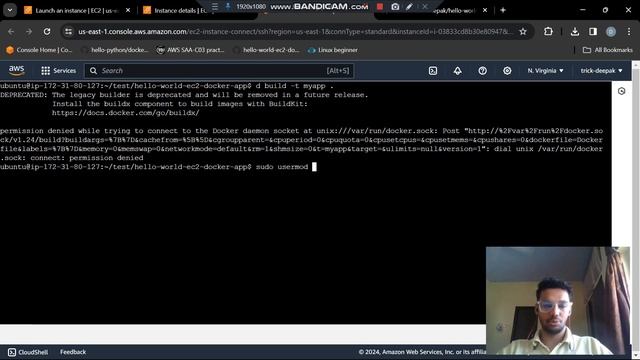Open the browser downloads icon
640x360 pixels.
(575, 31)
